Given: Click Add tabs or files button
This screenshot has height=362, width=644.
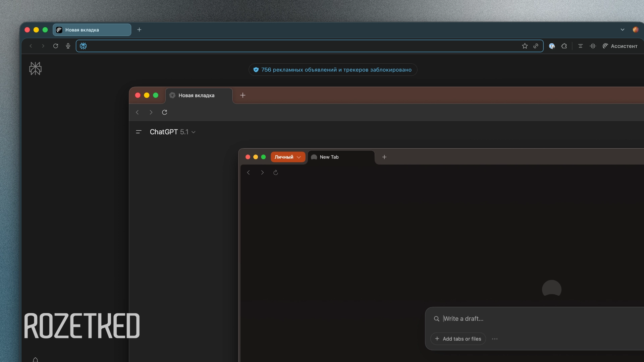Looking at the screenshot, I should click(x=458, y=339).
